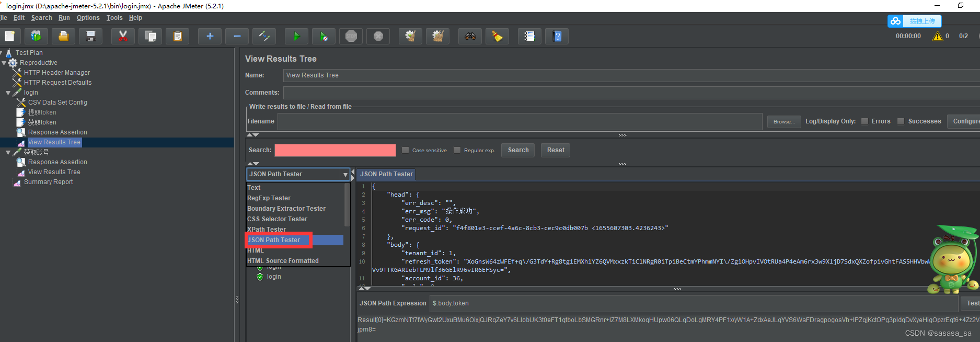
Task: Click the cloud upload widget button
Action: [x=915, y=21]
